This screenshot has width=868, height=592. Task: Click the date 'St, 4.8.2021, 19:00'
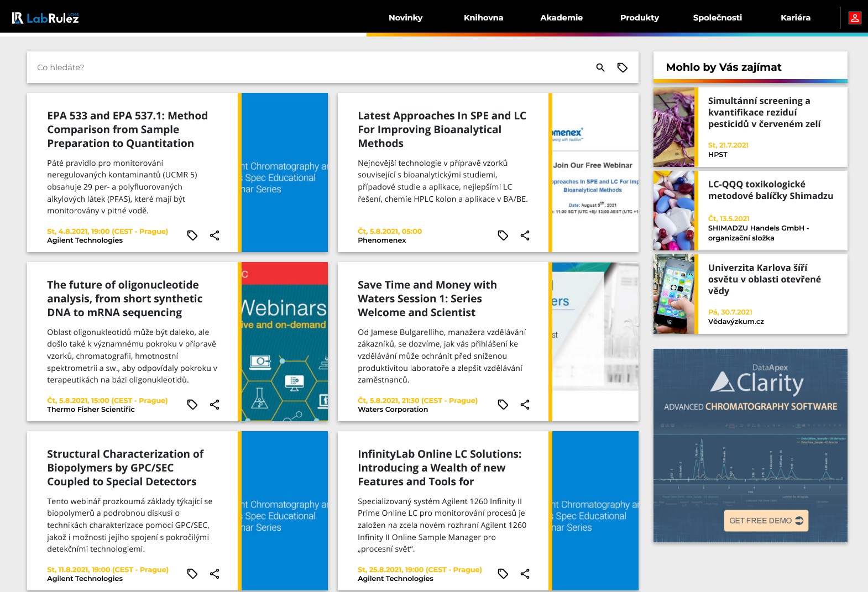107,232
